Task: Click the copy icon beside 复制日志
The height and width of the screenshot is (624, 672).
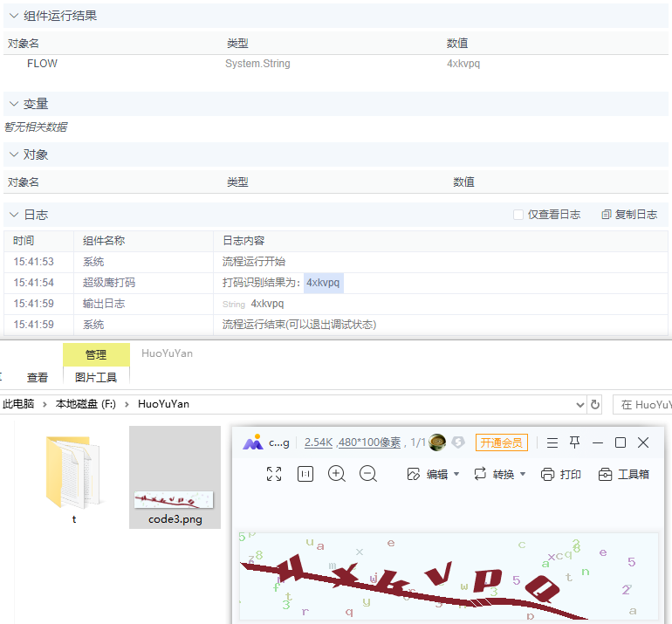Action: point(606,215)
